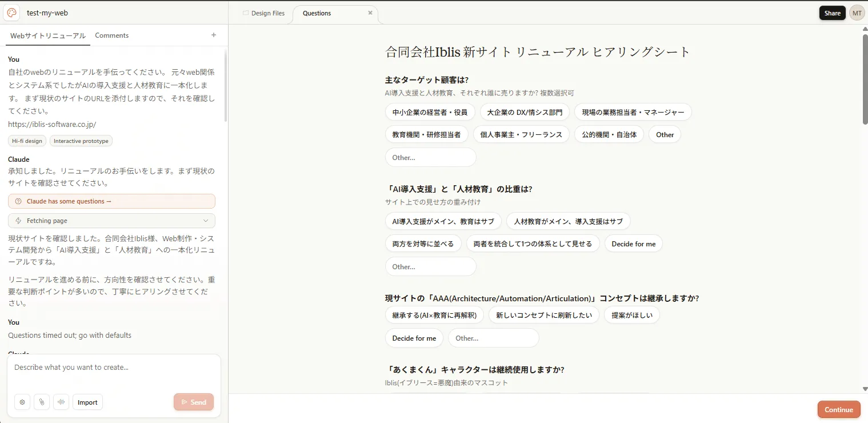This screenshot has height=423, width=868.
Task: Click the Hi-fi design tag
Action: pyautogui.click(x=27, y=141)
